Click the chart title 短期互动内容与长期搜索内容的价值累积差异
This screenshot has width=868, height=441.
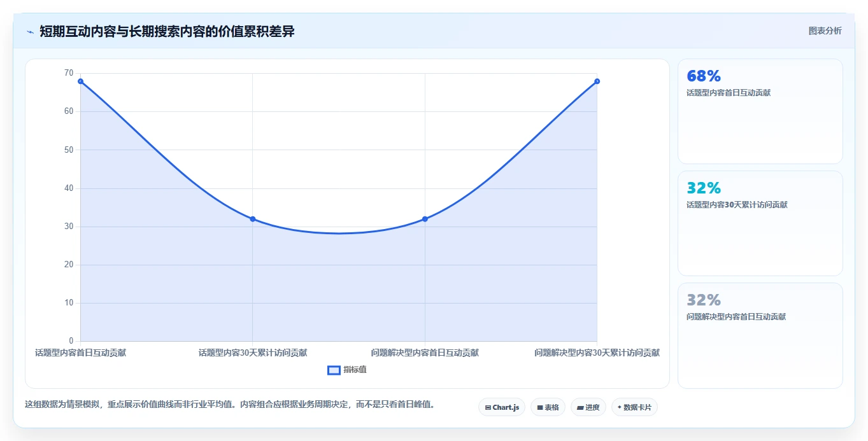(167, 31)
